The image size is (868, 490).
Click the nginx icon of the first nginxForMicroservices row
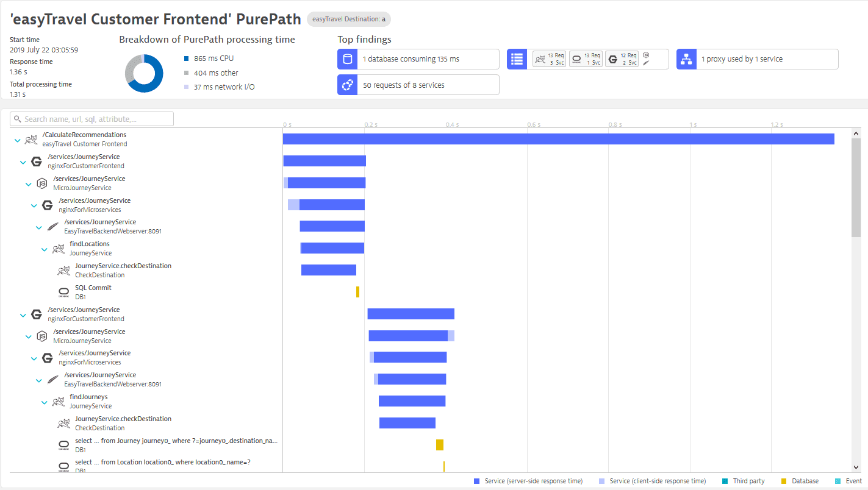point(48,205)
